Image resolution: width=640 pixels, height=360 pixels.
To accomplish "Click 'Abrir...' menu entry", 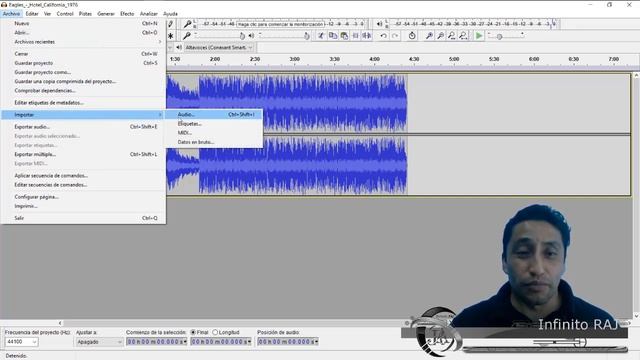I will coord(83,33).
